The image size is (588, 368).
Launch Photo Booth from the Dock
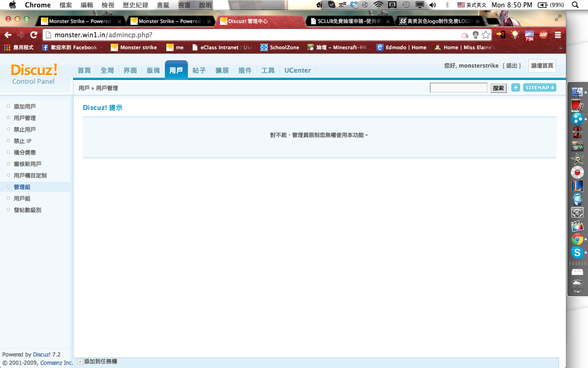[x=577, y=106]
